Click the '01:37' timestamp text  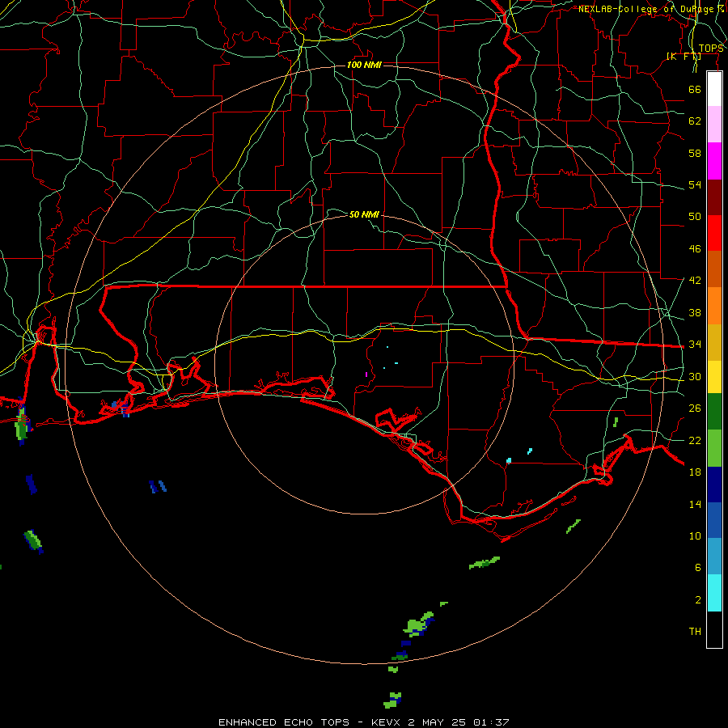(491, 722)
